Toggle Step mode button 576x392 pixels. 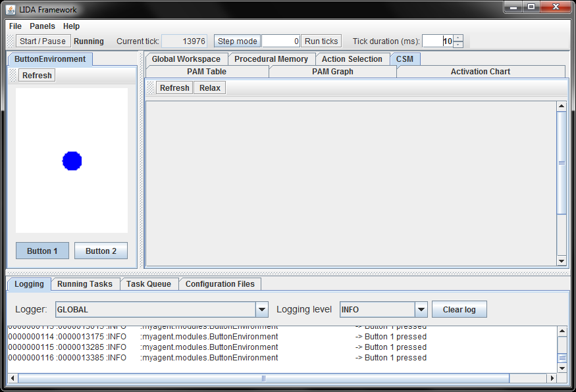coord(237,41)
